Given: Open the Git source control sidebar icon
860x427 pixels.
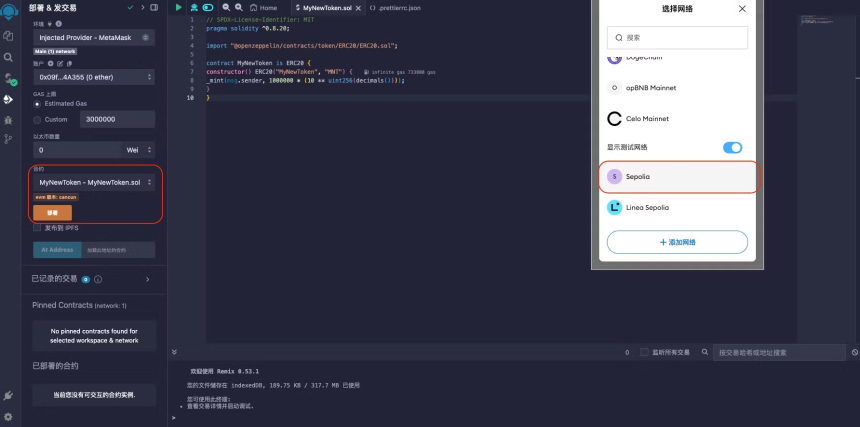Looking at the screenshot, I should tap(8, 139).
